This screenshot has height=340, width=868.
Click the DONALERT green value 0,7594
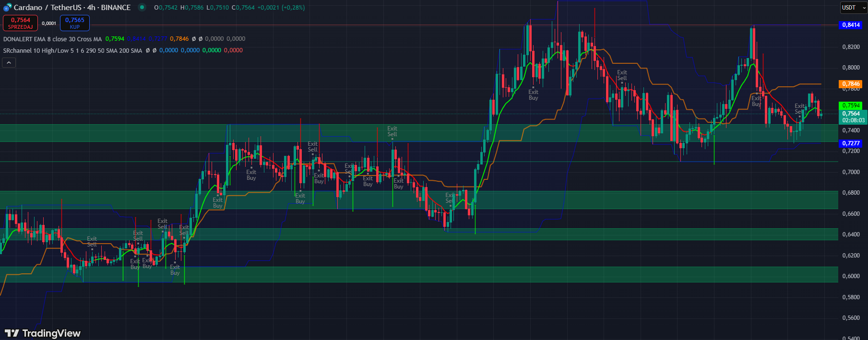115,39
